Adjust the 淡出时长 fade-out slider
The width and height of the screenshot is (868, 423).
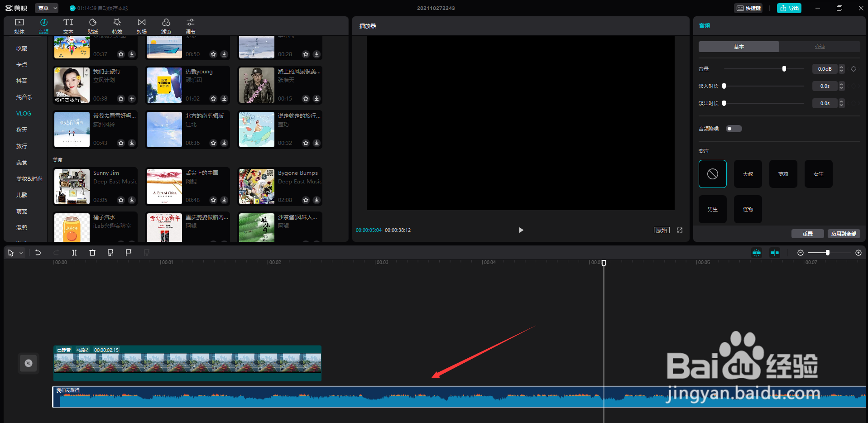[724, 103]
